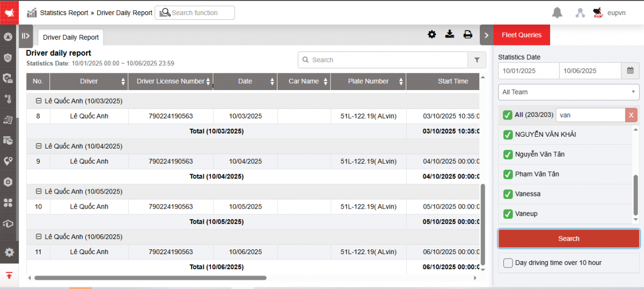Screen dimensions: 644x289
Task: Select the Driver Daily Report tab
Action: [71, 38]
